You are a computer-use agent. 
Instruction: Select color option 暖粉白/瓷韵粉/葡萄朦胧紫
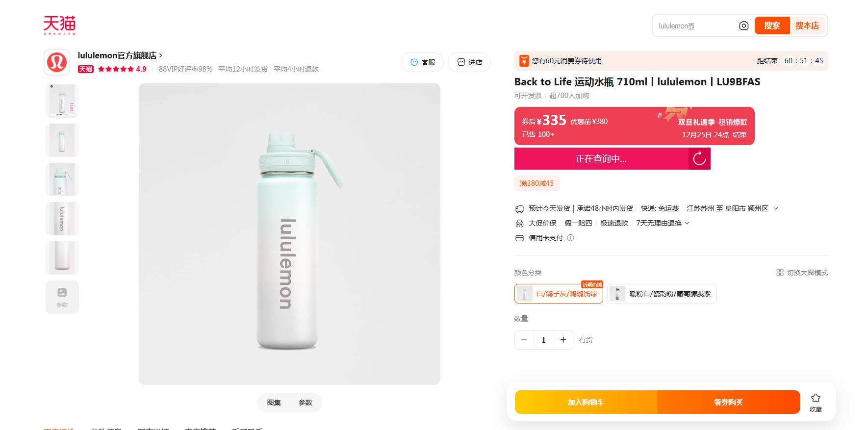662,294
